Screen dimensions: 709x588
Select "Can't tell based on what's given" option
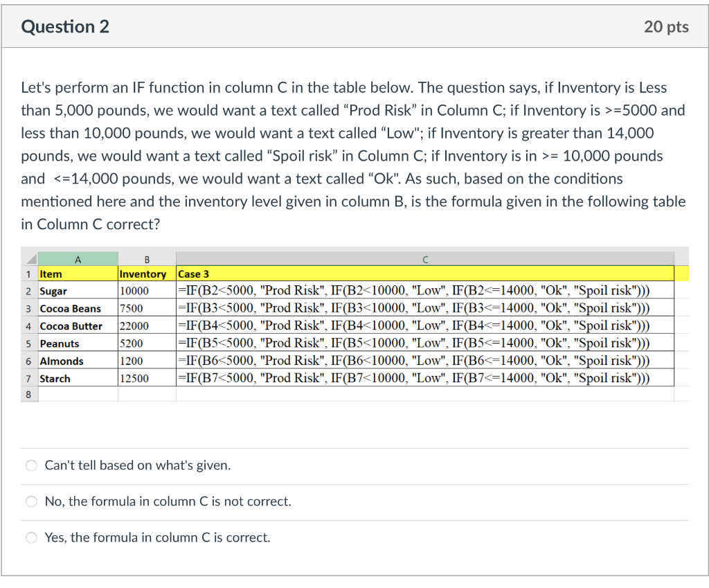pyautogui.click(x=31, y=465)
